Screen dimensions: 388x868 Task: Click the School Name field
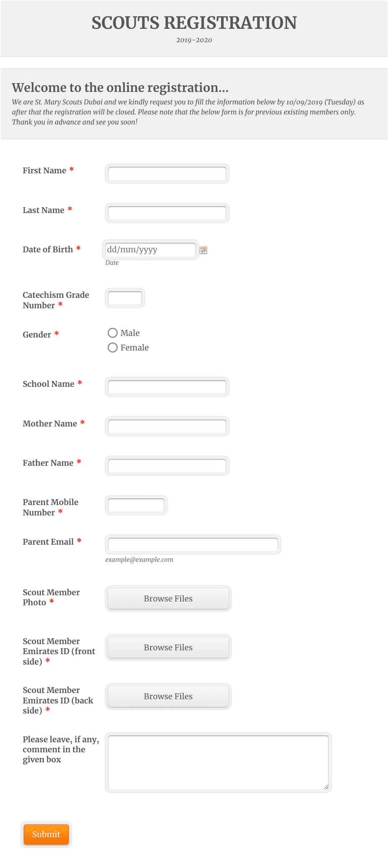point(167,387)
